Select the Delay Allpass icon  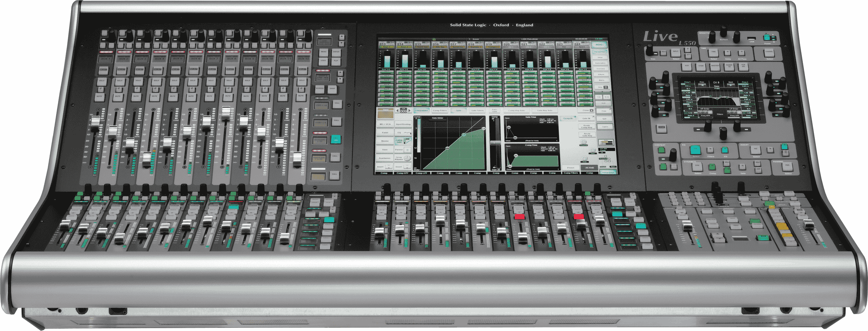[x=403, y=158]
